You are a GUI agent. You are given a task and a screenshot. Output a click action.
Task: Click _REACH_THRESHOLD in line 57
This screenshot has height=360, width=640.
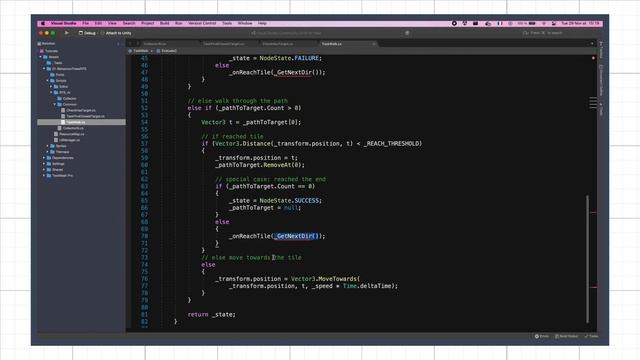(391, 144)
